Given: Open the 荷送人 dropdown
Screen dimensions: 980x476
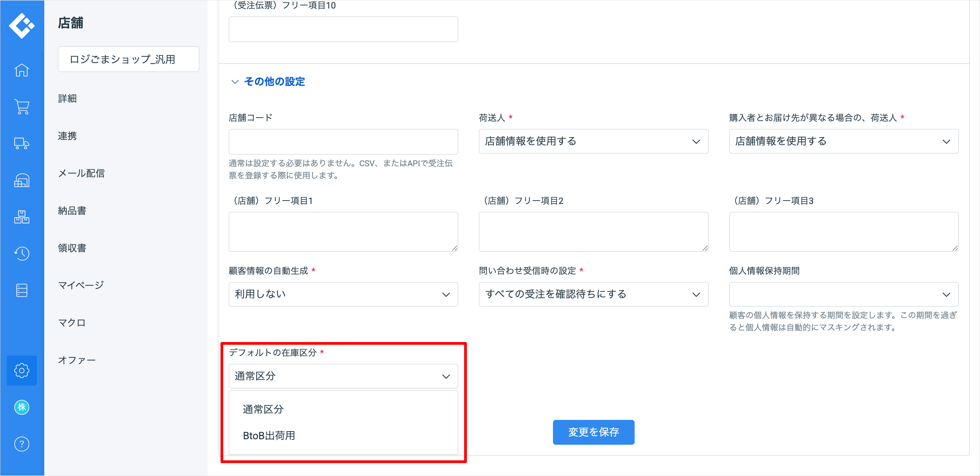Looking at the screenshot, I should pyautogui.click(x=593, y=141).
